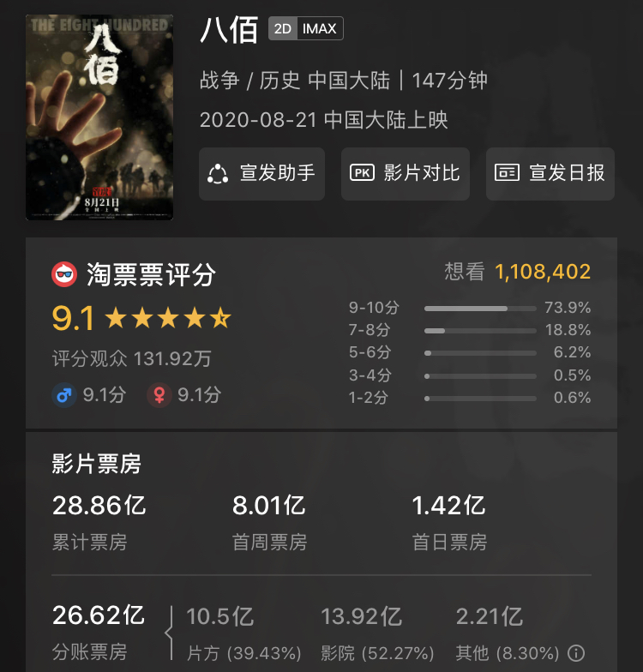Click the PK icon for film comparison
The image size is (643, 672).
coord(362,173)
